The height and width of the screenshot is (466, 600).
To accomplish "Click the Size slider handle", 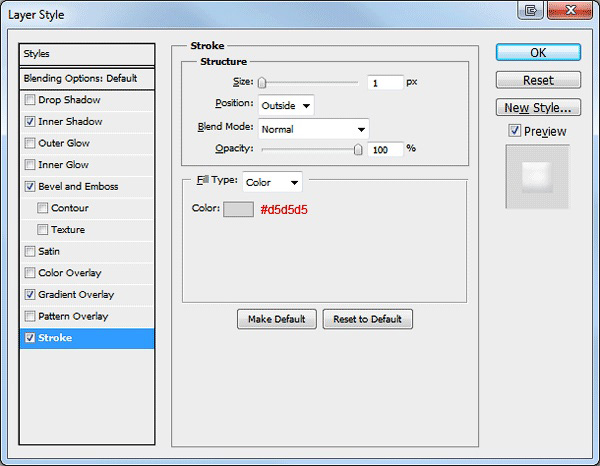I will [x=262, y=82].
